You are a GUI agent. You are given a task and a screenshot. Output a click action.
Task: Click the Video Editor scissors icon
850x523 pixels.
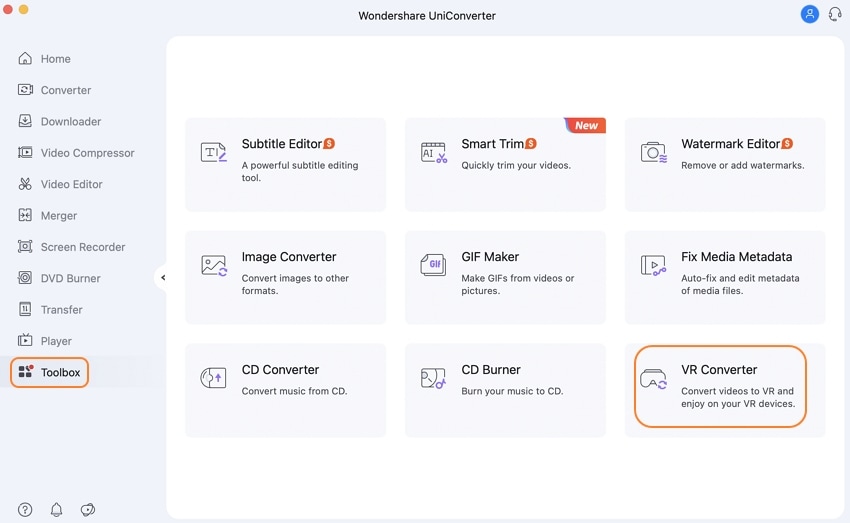(25, 184)
